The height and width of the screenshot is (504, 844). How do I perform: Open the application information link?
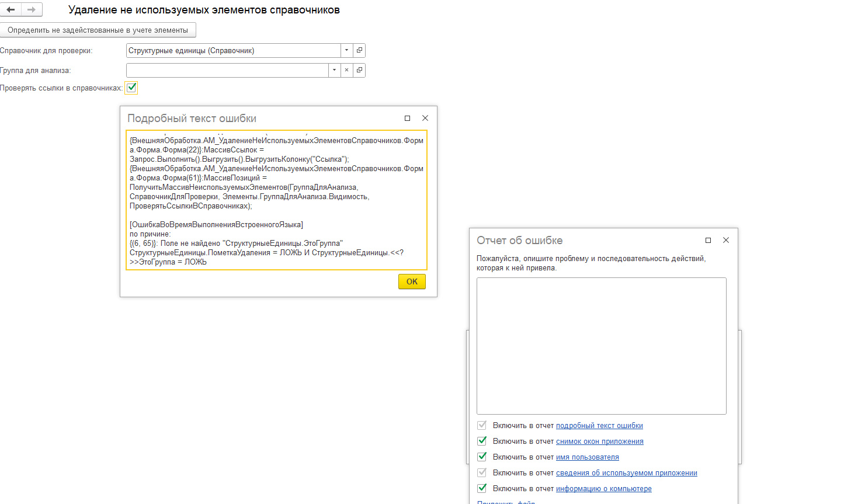point(626,473)
